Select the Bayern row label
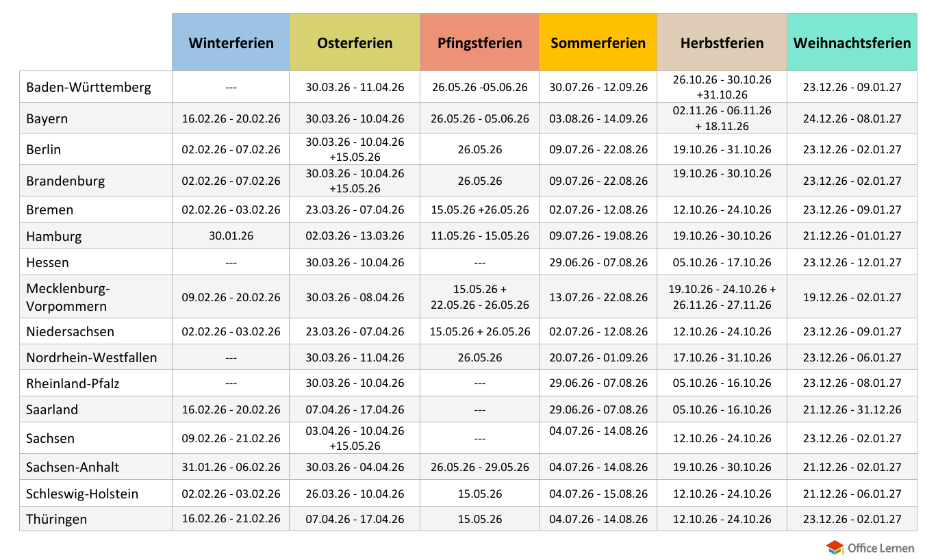The width and height of the screenshot is (925, 560). click(47, 118)
